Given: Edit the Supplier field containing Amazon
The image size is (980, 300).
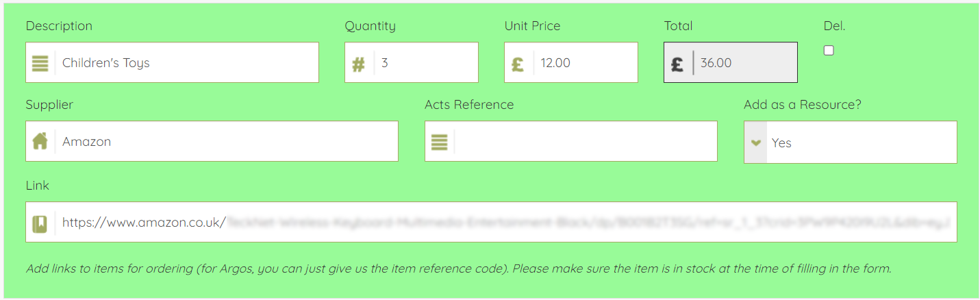Looking at the screenshot, I should pyautogui.click(x=226, y=142).
